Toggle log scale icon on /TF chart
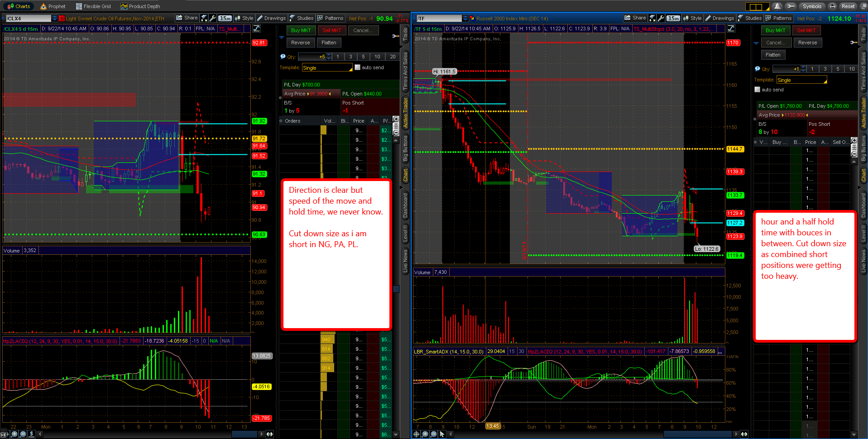The width and height of the screenshot is (868, 439). point(731,29)
